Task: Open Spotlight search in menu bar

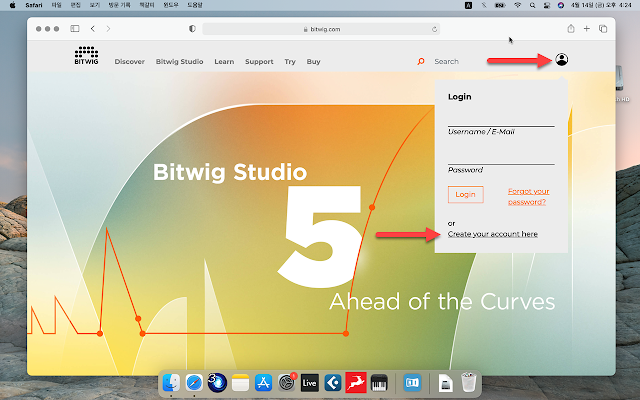Action: [532, 5]
